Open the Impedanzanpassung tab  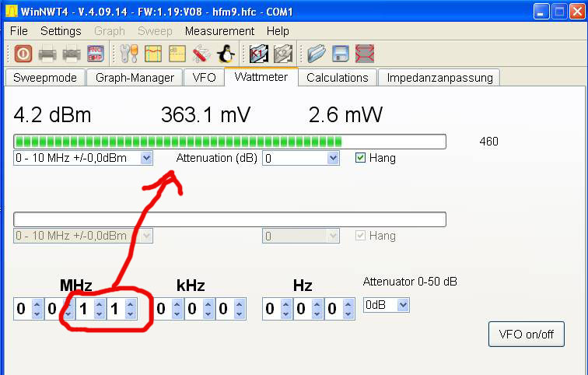(x=439, y=77)
